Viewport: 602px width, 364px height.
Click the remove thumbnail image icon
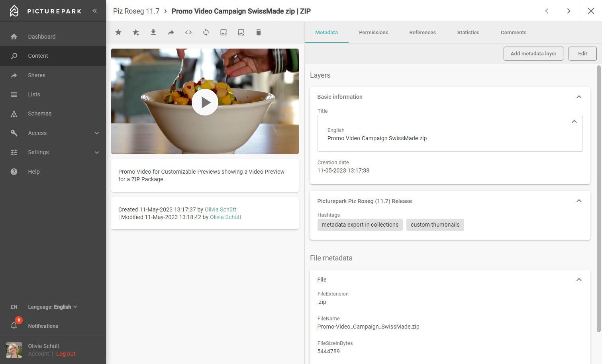pyautogui.click(x=241, y=32)
